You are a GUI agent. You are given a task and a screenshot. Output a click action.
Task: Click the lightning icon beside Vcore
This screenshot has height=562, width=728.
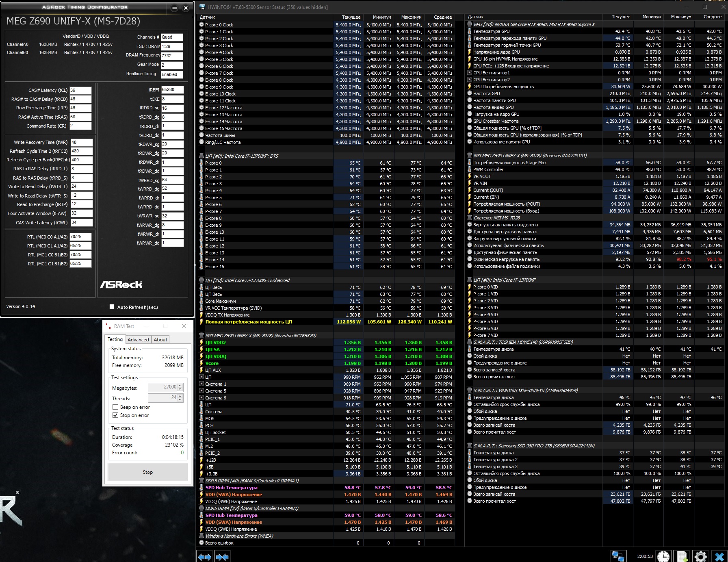click(x=201, y=363)
